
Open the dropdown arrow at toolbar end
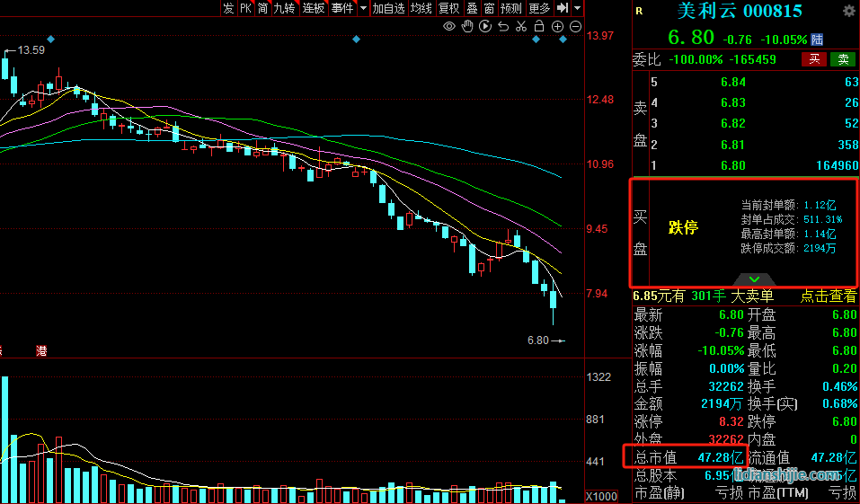[x=577, y=8]
